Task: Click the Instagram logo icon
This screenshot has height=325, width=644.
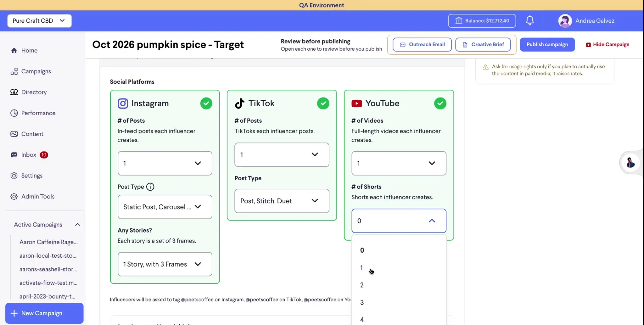Action: tap(123, 104)
